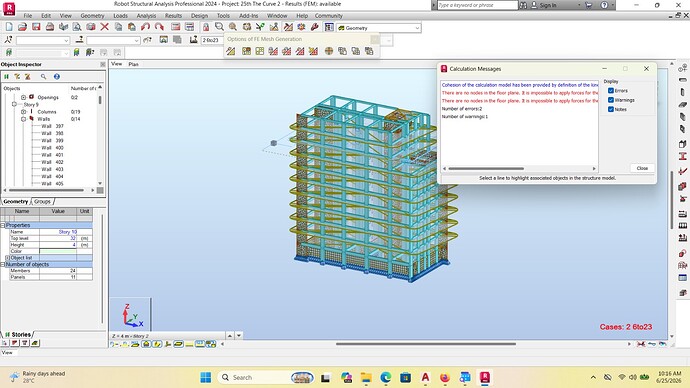The height and width of the screenshot is (388, 690).
Task: Click the Open project folder icon
Action: point(22,27)
